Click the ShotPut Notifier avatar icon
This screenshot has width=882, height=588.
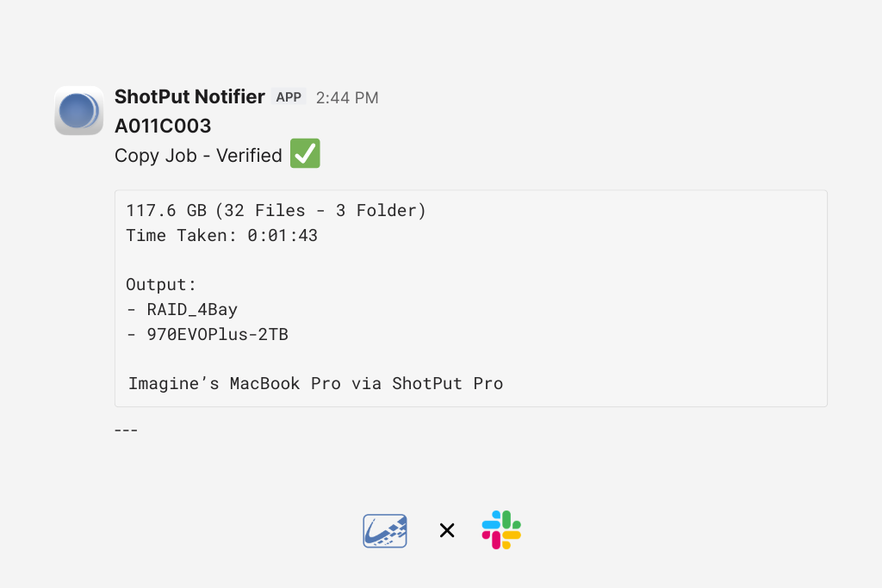pyautogui.click(x=78, y=111)
